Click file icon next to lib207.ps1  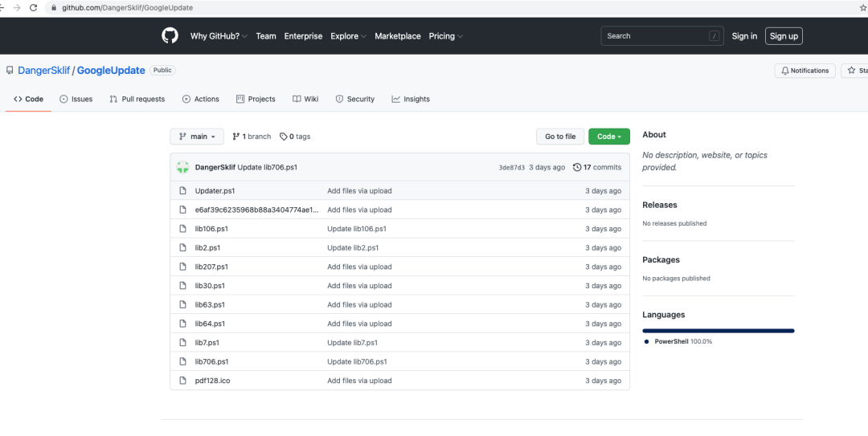pyautogui.click(x=182, y=267)
